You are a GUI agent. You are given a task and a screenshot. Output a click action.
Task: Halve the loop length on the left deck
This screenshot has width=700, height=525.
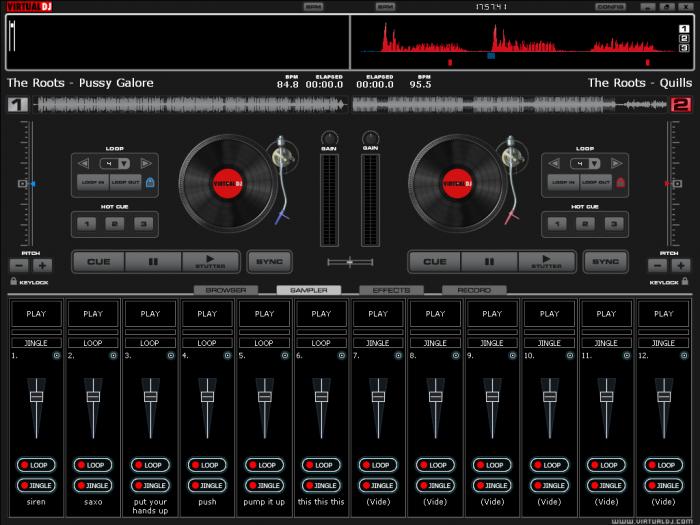81,163
